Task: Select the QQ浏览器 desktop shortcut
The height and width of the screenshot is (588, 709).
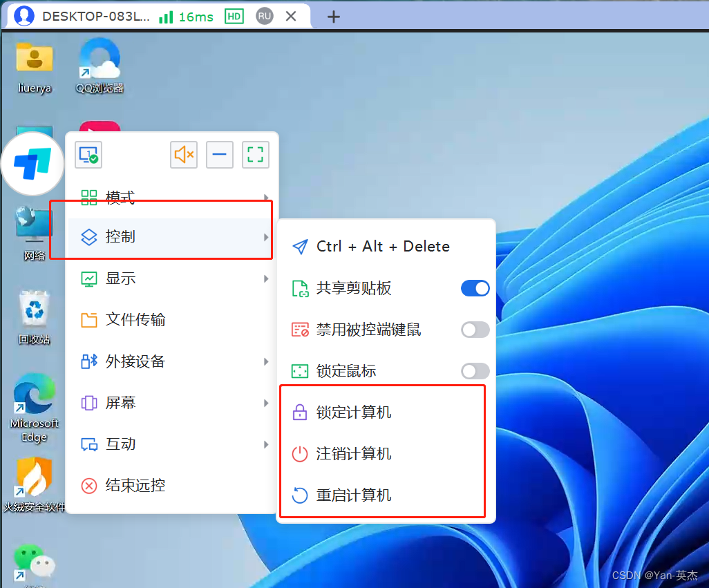Action: 100,66
